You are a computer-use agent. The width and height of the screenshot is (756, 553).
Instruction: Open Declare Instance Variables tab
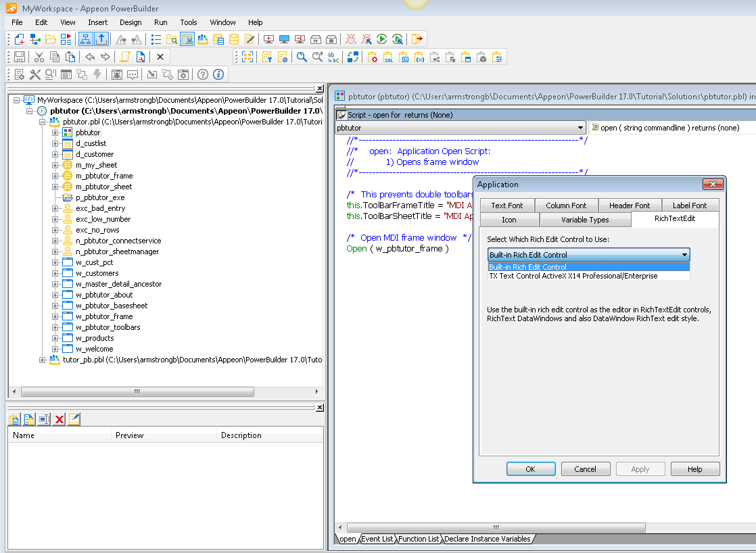487,539
